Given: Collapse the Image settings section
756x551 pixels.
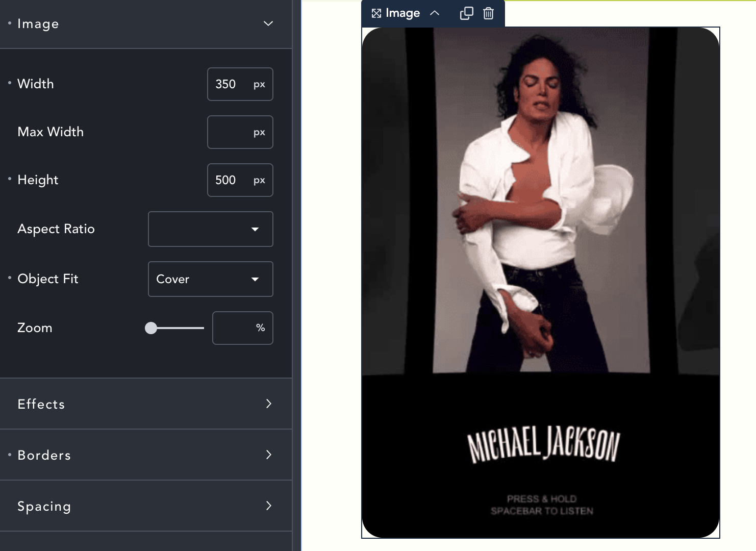Looking at the screenshot, I should click(x=268, y=23).
